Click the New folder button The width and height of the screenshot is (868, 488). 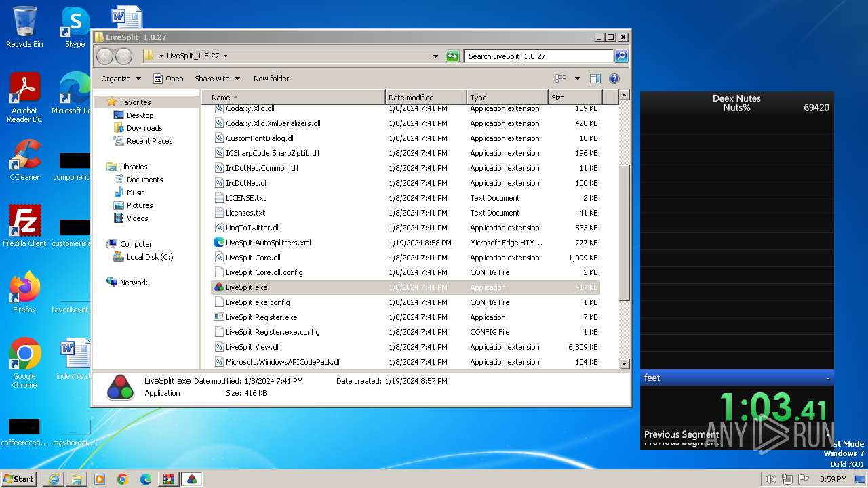pos(271,79)
